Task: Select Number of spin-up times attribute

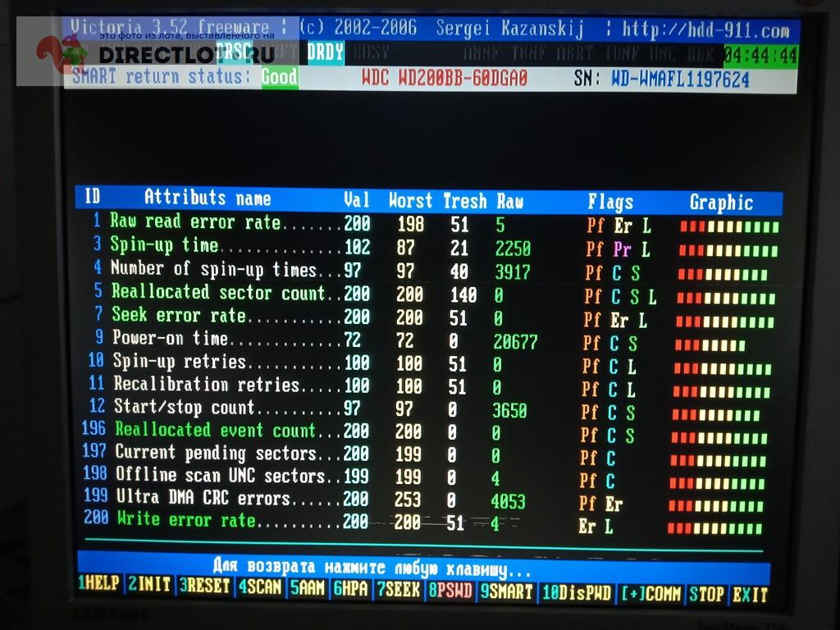Action: (214, 268)
